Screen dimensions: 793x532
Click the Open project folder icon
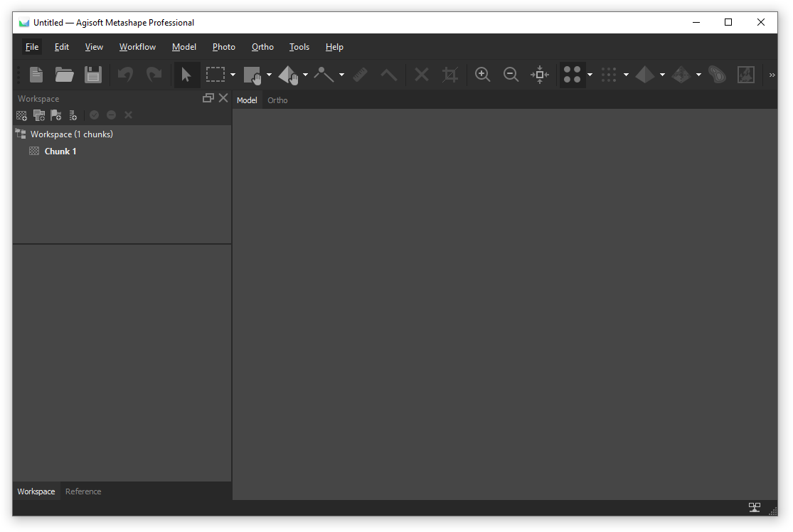click(64, 75)
